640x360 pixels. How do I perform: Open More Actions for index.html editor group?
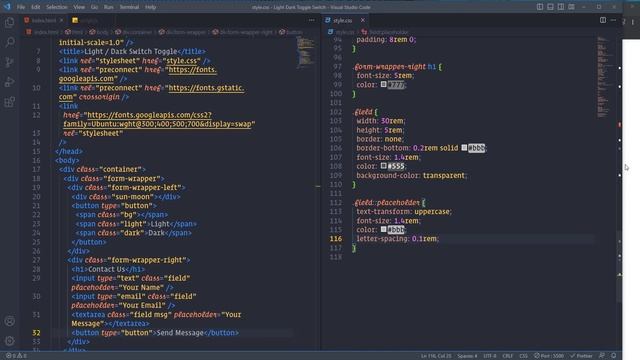[311, 20]
